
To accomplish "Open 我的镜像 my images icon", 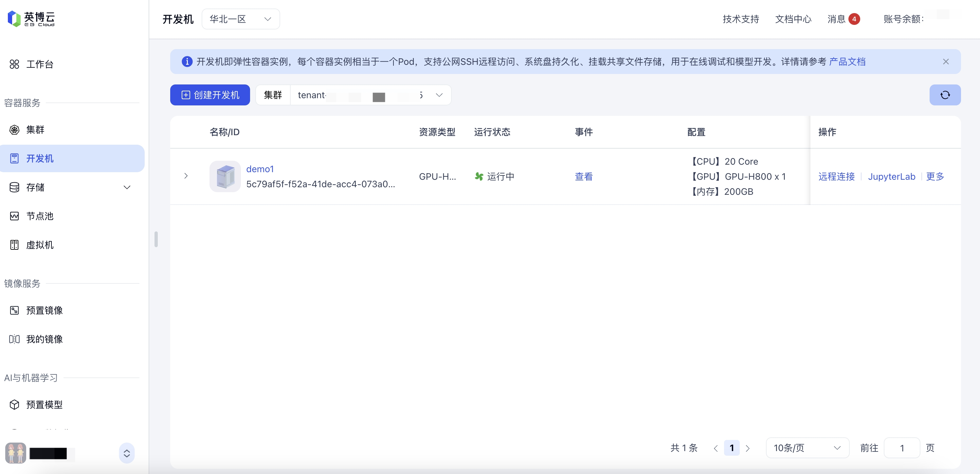I will coord(14,339).
